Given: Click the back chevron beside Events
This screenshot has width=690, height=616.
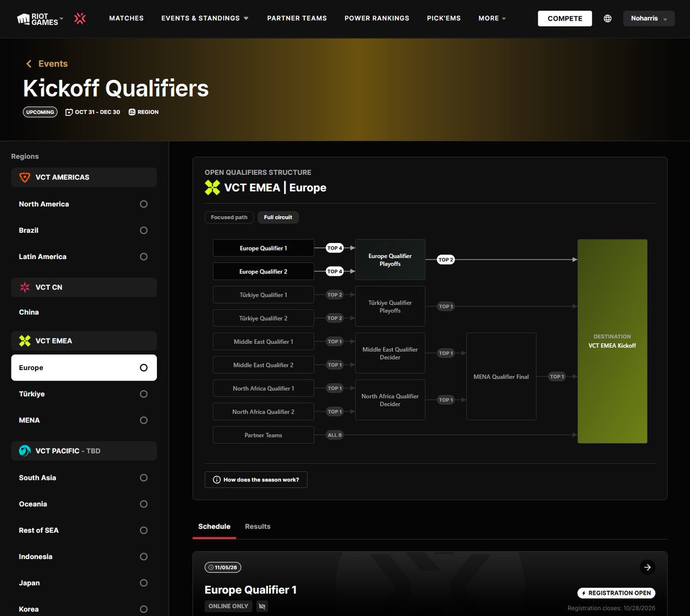Looking at the screenshot, I should pos(29,64).
